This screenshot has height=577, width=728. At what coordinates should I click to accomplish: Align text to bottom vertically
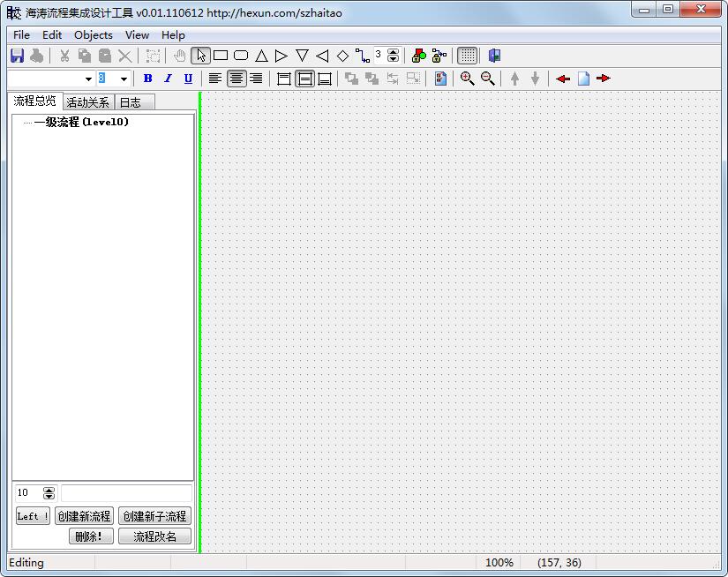325,79
